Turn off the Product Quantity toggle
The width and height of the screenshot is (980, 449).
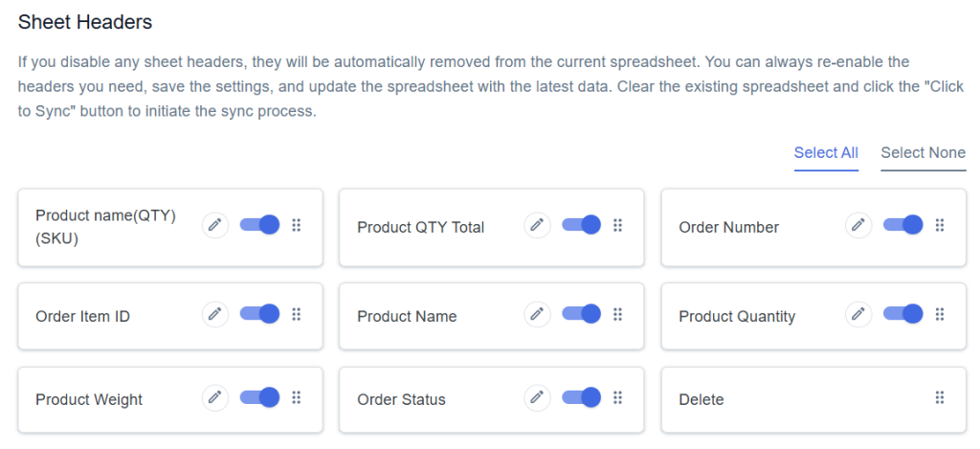click(x=903, y=313)
